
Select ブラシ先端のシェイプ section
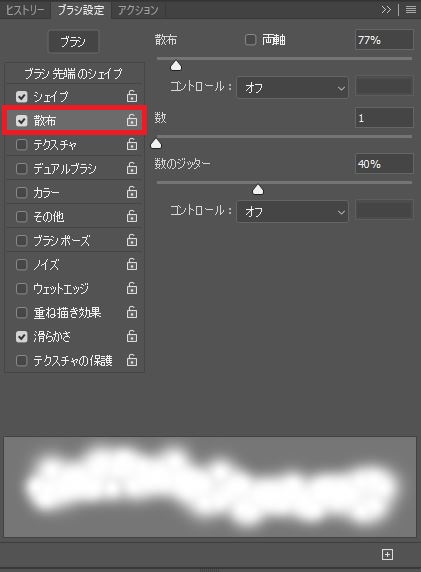[73, 74]
